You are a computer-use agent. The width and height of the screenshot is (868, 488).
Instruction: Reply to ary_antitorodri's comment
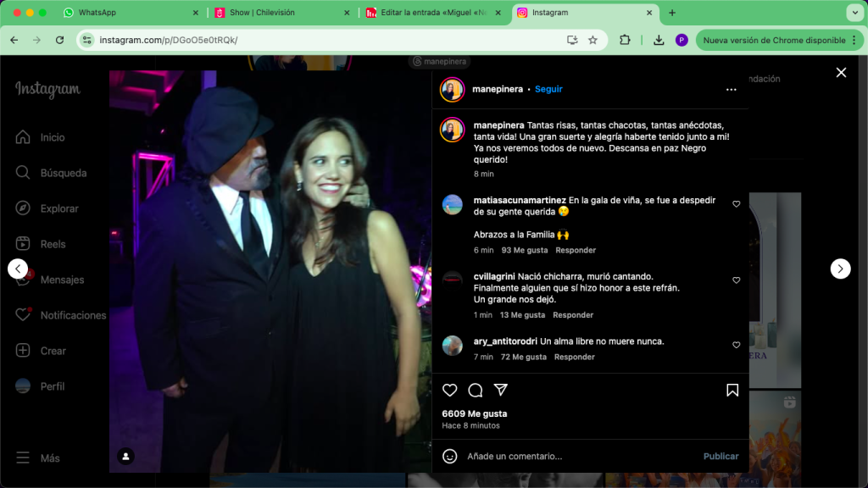(x=574, y=357)
